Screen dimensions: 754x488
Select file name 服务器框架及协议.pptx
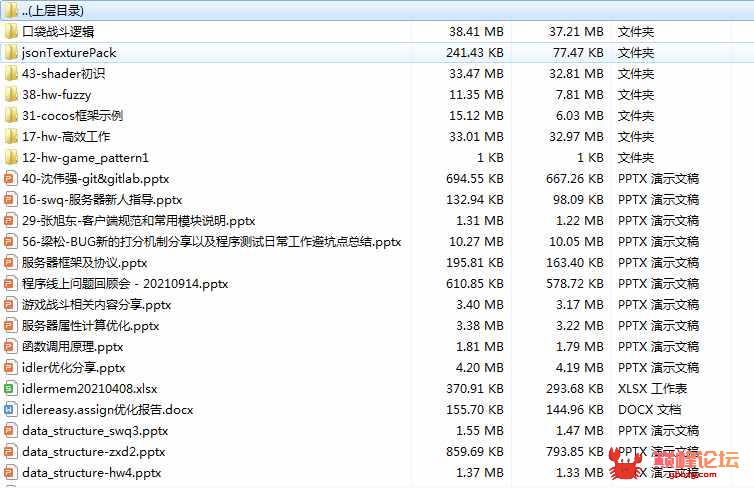pos(84,263)
